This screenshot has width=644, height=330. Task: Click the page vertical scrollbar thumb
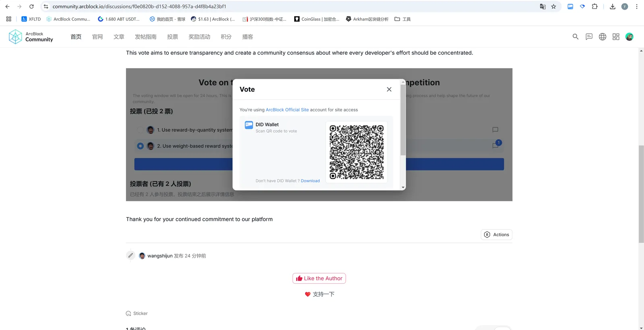click(x=641, y=194)
